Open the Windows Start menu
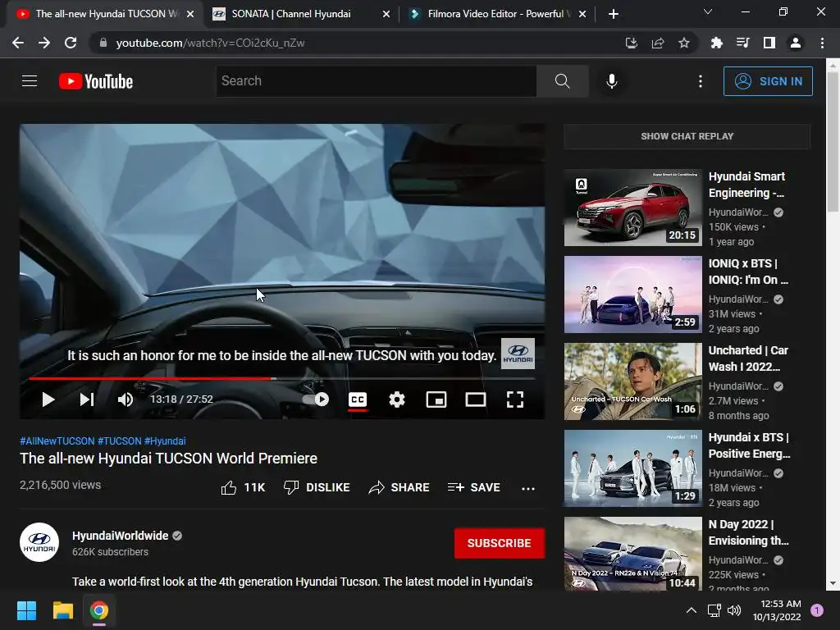The image size is (840, 630). 26,610
